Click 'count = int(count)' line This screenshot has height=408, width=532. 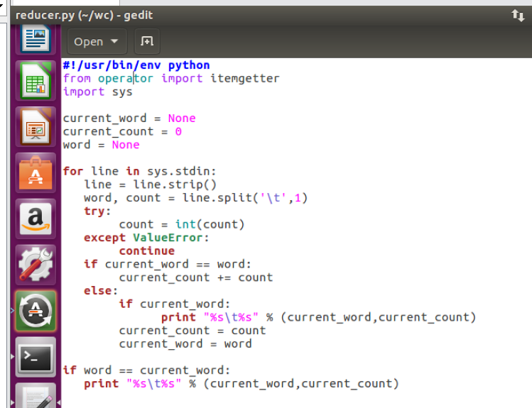182,224
